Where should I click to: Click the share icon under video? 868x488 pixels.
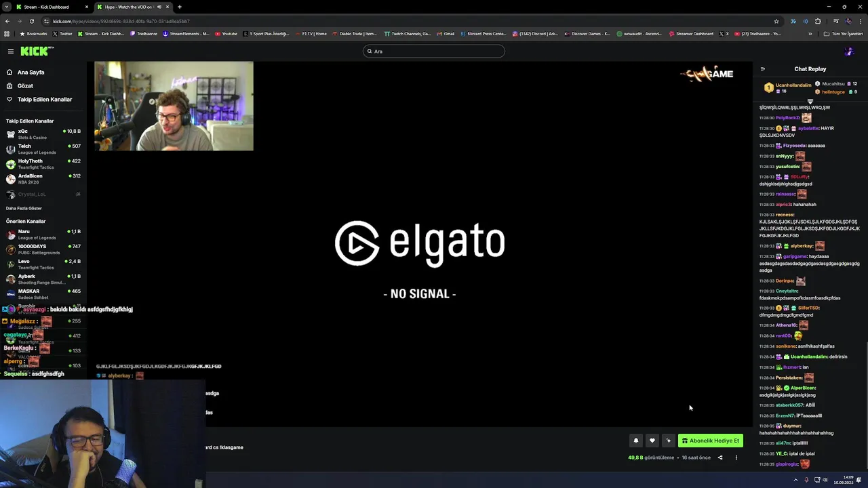click(720, 457)
